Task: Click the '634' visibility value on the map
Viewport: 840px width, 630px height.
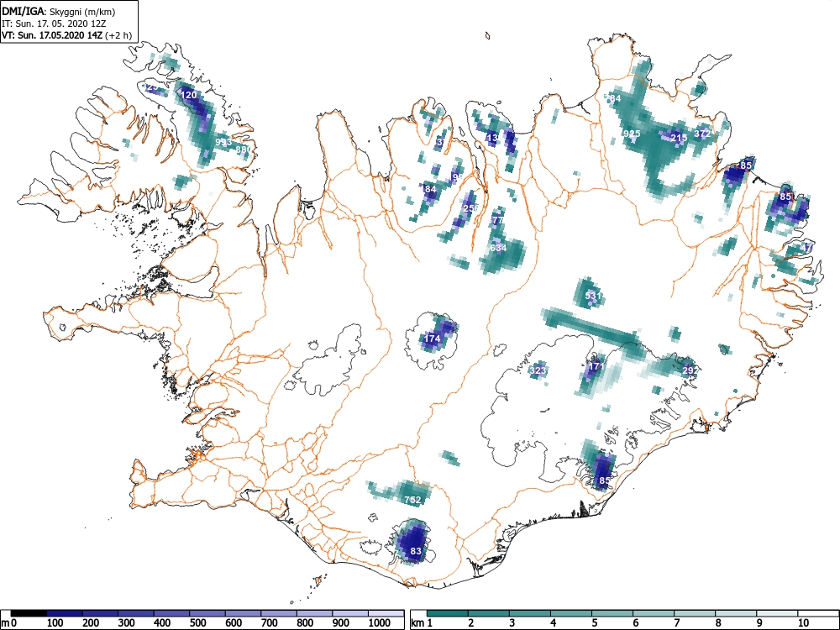Action: pos(498,248)
